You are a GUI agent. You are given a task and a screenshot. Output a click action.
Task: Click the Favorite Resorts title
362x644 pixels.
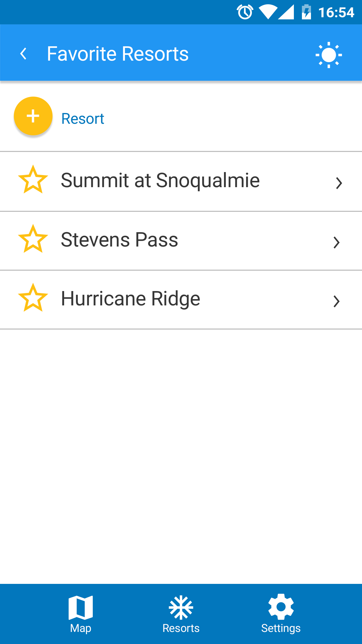pyautogui.click(x=118, y=54)
